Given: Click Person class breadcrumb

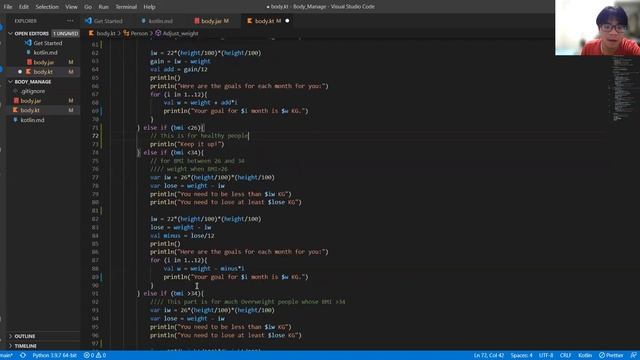Looking at the screenshot, I should click(x=139, y=33).
